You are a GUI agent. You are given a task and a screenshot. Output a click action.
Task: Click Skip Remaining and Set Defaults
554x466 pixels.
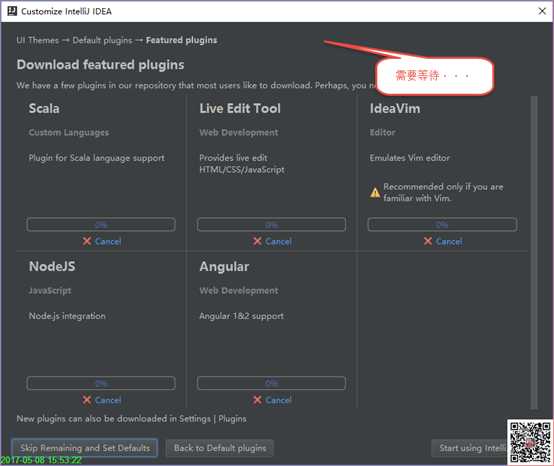(85, 448)
